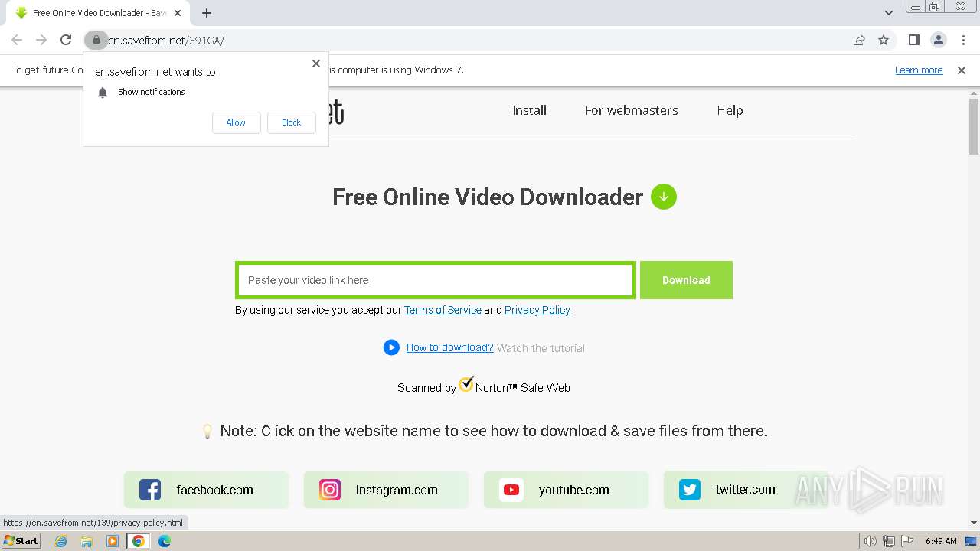
Task: Select the Free Online Video Downloader tab
Action: [x=98, y=13]
